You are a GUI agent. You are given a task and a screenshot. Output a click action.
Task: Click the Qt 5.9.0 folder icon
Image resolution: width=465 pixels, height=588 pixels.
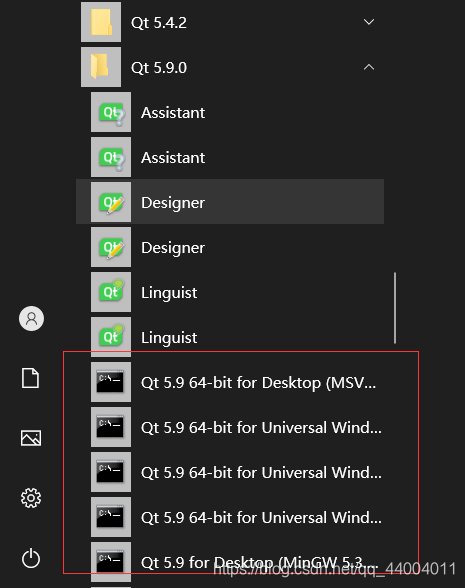point(101,67)
